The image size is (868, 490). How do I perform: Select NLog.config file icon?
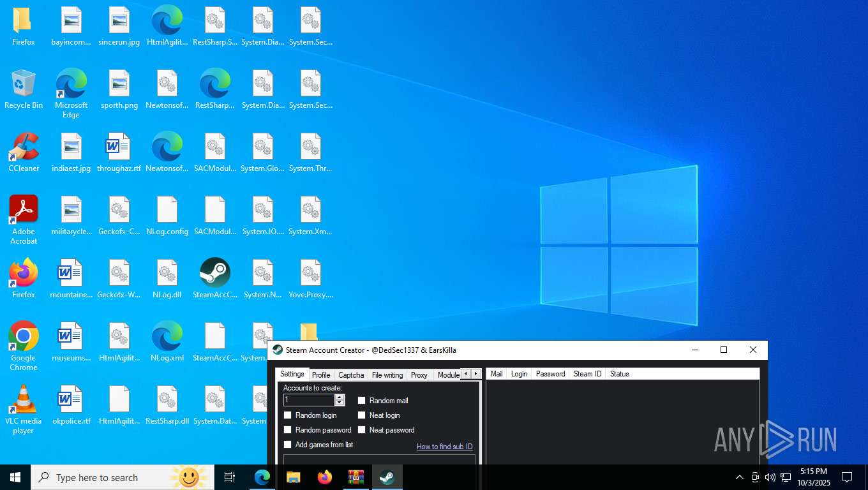tap(167, 216)
